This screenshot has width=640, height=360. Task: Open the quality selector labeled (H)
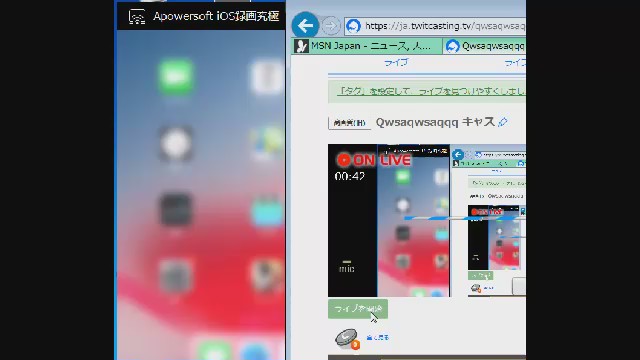coord(349,122)
